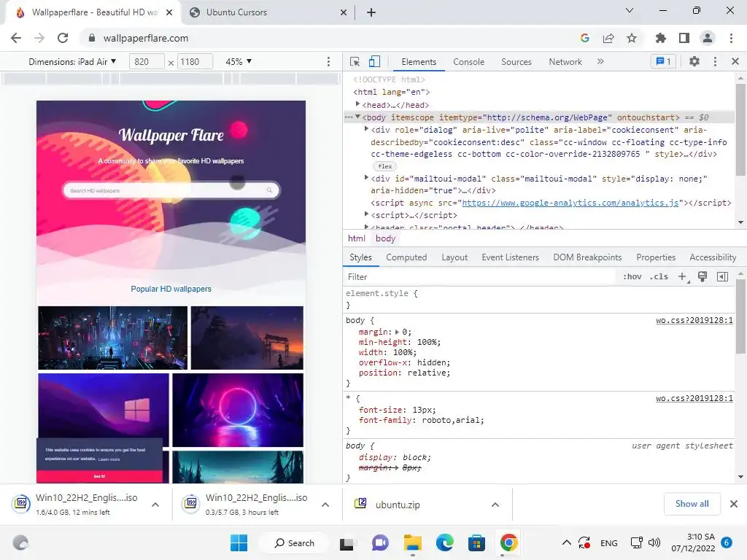The width and height of the screenshot is (747, 560).
Task: Activate the inspect element picker icon
Action: click(x=355, y=61)
